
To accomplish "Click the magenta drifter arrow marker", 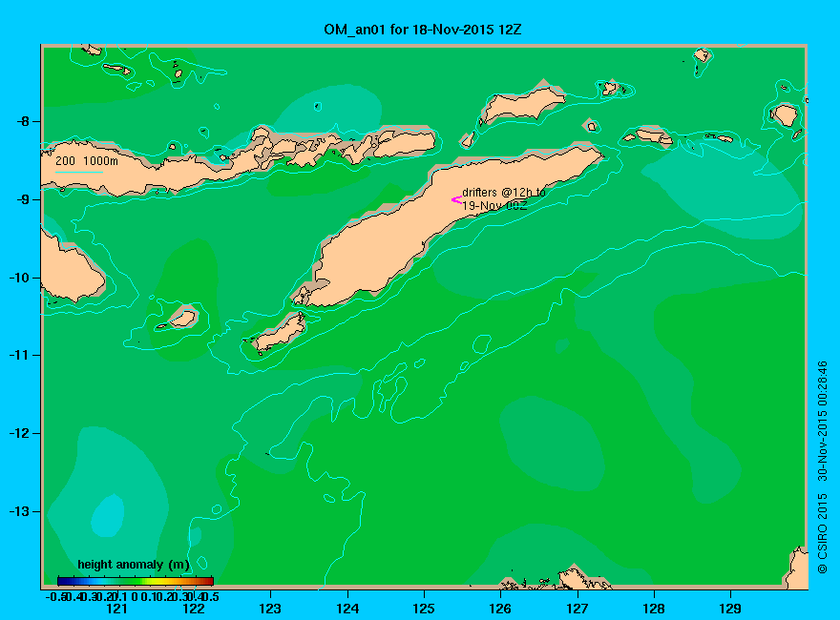I will click(x=456, y=200).
